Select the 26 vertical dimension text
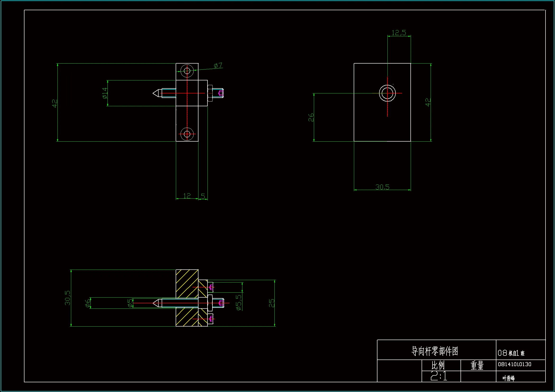 coord(311,117)
